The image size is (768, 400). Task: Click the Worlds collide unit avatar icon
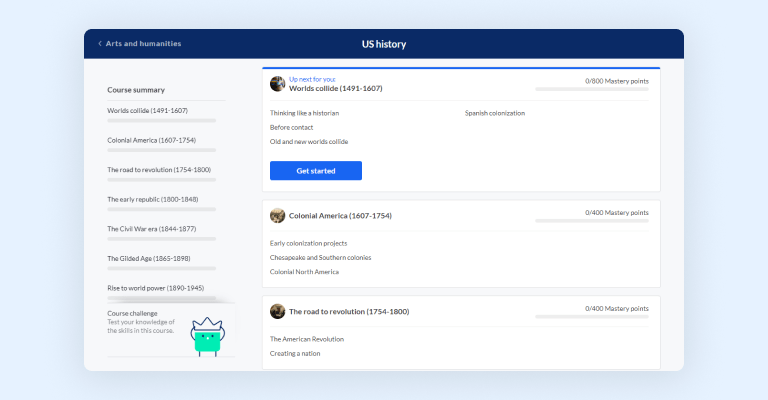pyautogui.click(x=277, y=84)
